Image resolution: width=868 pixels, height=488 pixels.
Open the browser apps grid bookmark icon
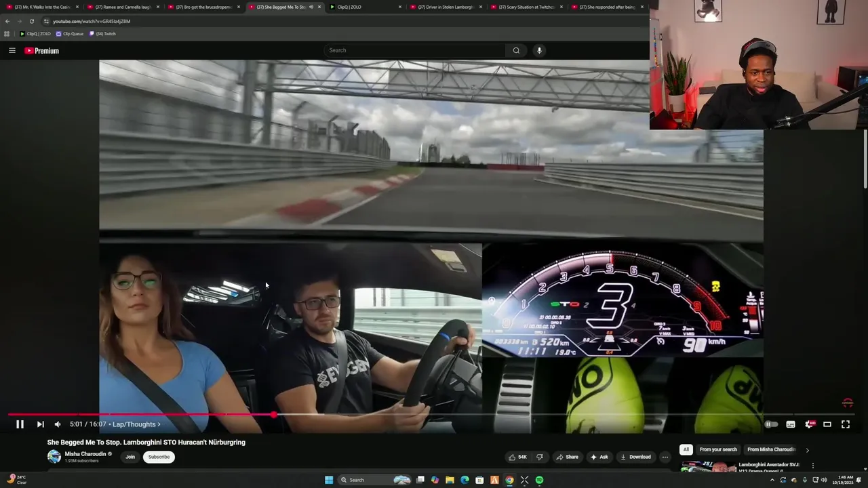point(7,34)
